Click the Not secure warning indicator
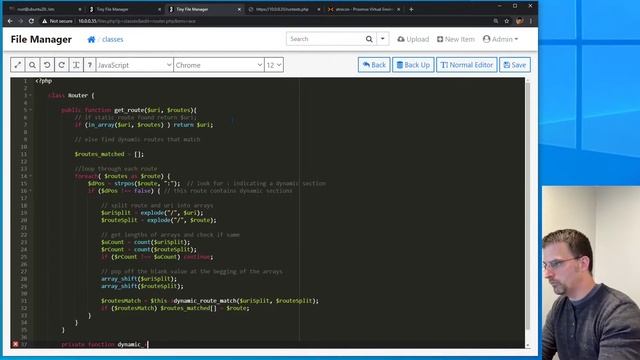640x360 pixels. tap(57, 21)
